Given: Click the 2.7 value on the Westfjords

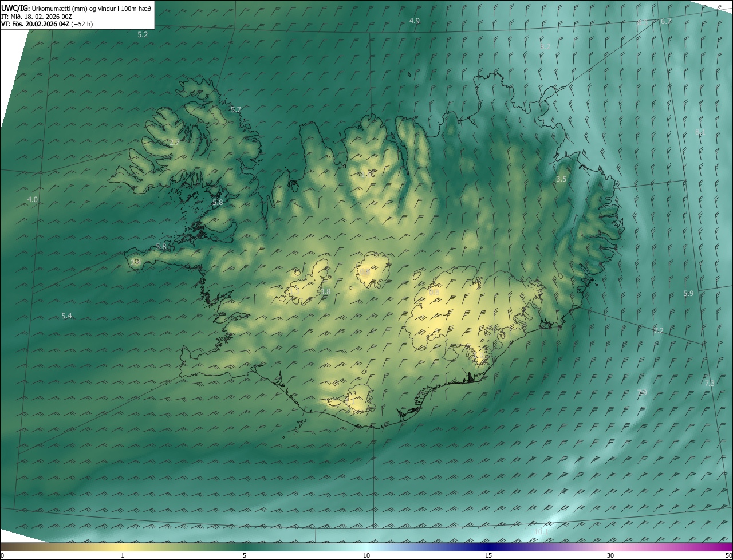Looking at the screenshot, I should click(x=175, y=143).
